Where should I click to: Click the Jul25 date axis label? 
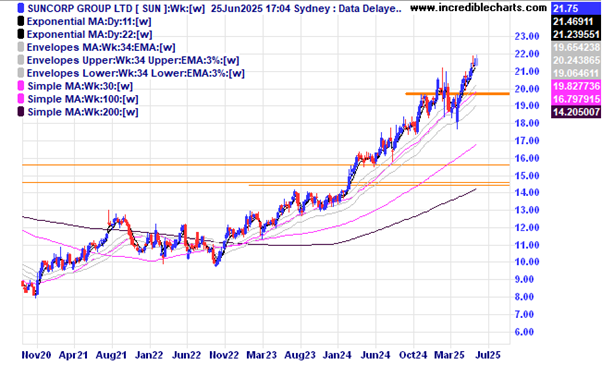pyautogui.click(x=488, y=355)
